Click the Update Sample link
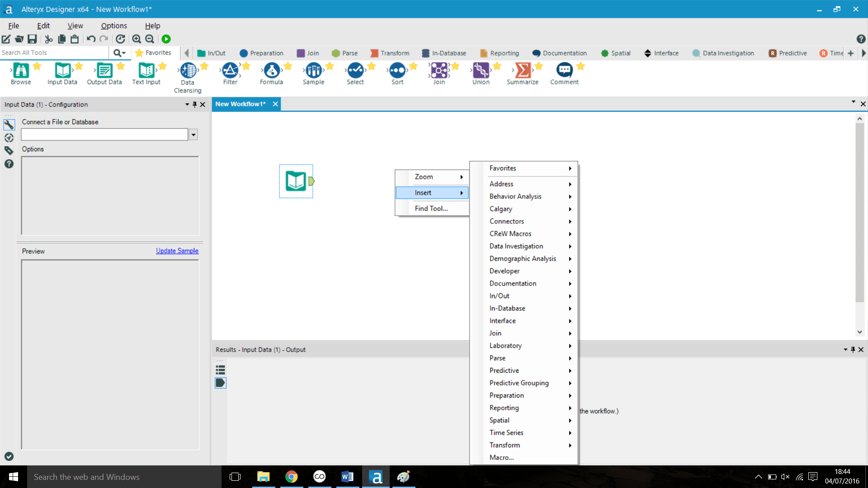 [177, 251]
